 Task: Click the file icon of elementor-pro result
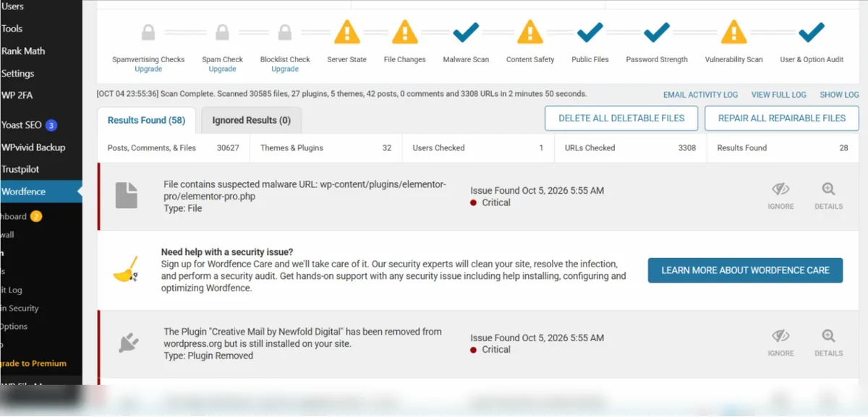127,195
